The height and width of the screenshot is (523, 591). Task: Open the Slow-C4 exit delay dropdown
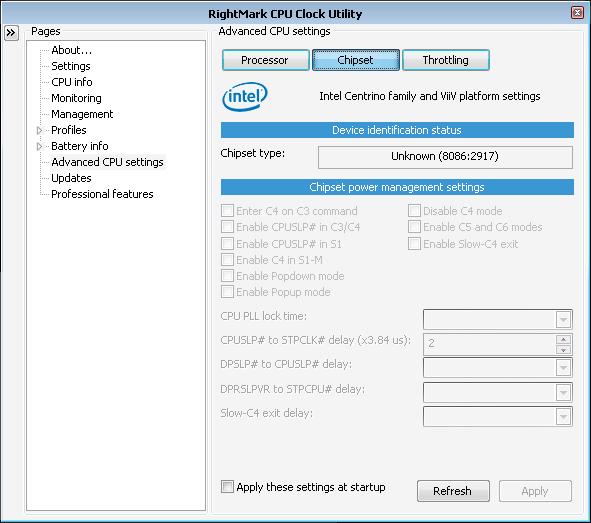coord(563,417)
